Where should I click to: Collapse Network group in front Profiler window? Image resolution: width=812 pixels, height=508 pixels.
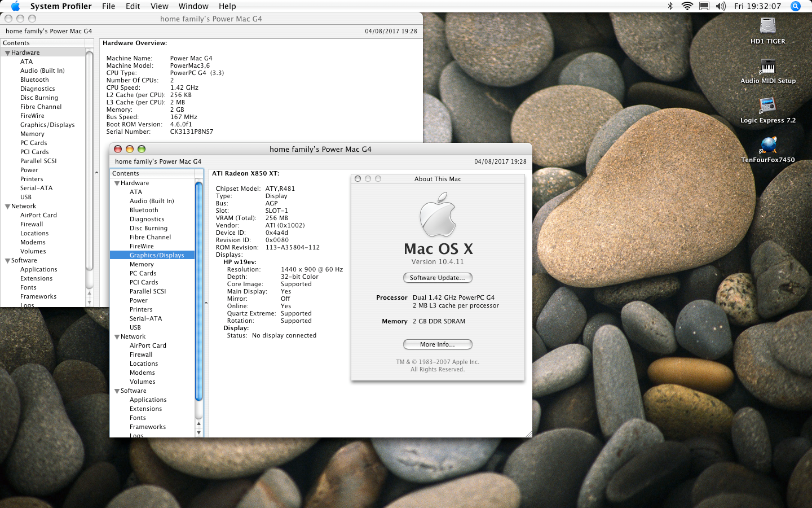point(117,337)
